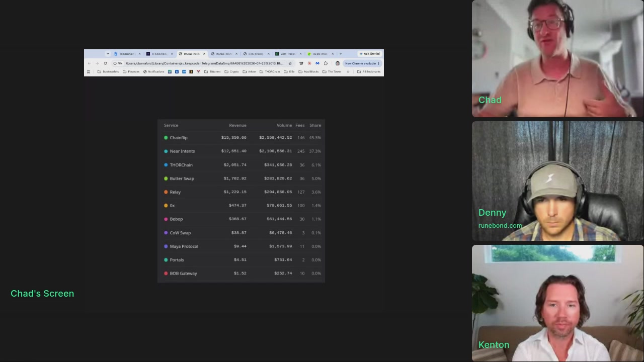Open the THORChain bookmarks folder
644x362 pixels.
click(270, 72)
